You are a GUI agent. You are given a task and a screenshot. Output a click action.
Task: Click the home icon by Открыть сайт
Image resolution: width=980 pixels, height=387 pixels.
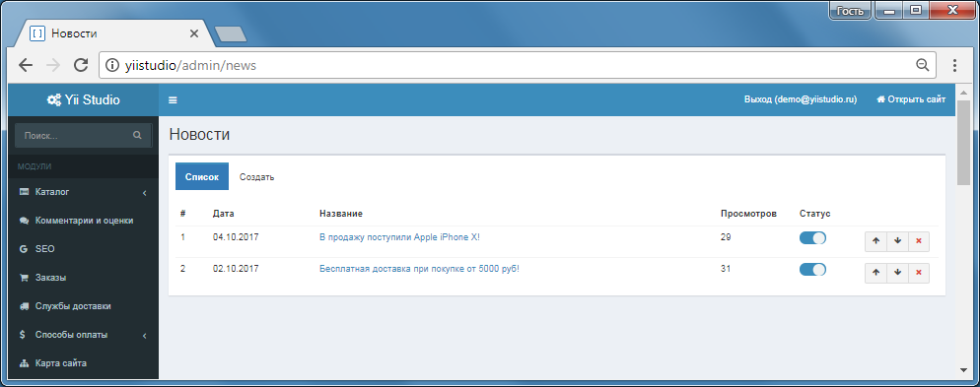coord(880,99)
